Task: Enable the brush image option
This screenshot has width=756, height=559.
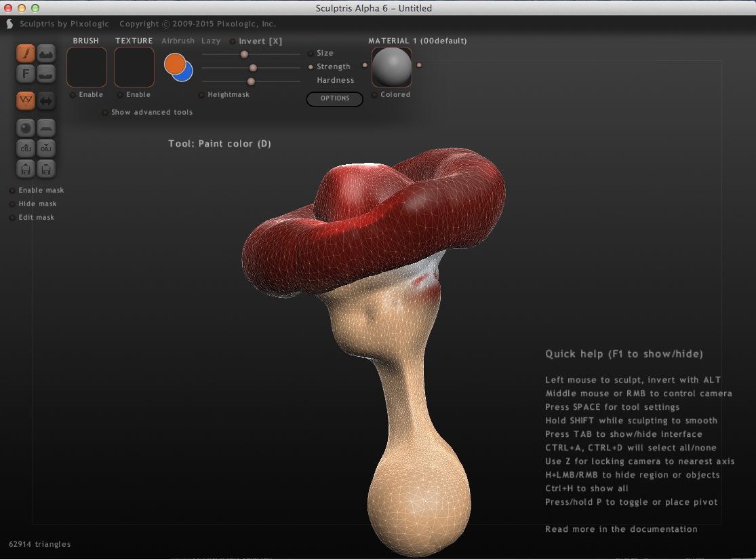Action: point(73,95)
